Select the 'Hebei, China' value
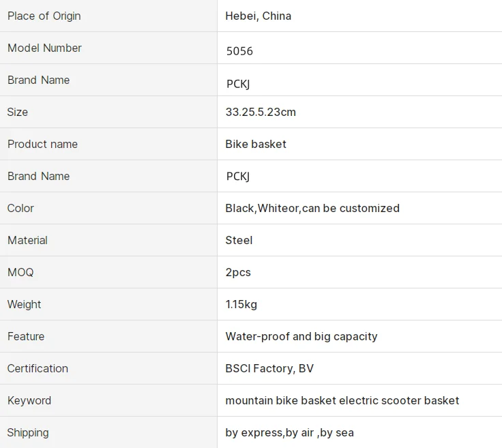Viewport: 502px width, 448px height. [258, 16]
